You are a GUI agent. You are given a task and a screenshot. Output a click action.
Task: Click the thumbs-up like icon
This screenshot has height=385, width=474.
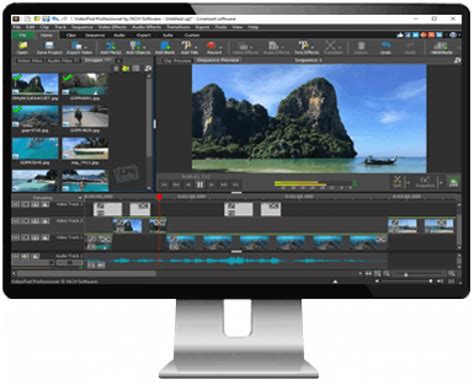click(400, 35)
